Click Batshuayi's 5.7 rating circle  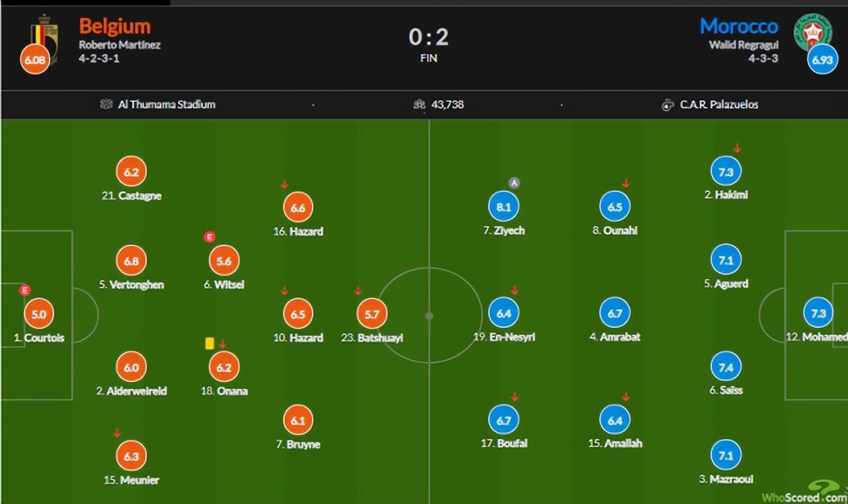(372, 314)
